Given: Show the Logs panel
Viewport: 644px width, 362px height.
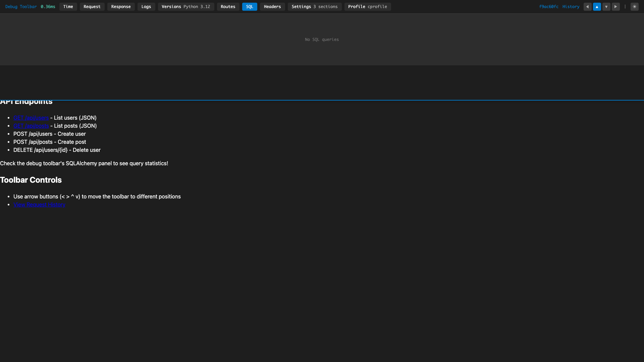Looking at the screenshot, I should pos(146,7).
